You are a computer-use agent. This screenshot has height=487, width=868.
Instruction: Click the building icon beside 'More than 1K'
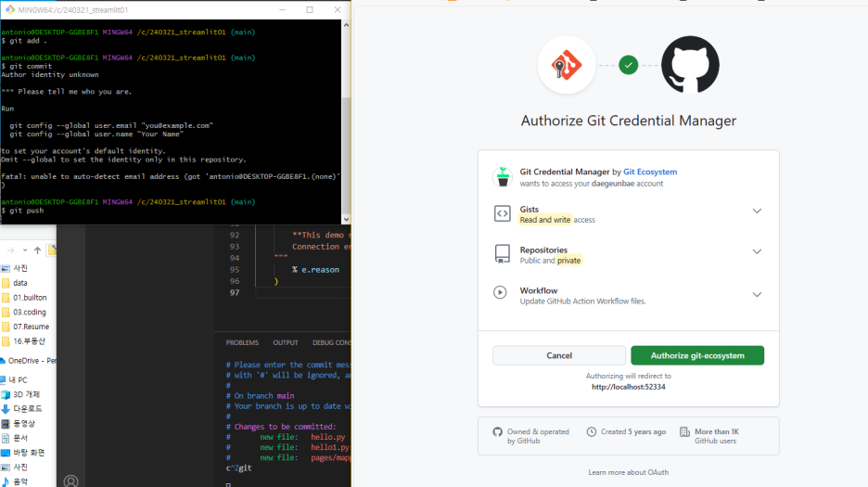684,431
